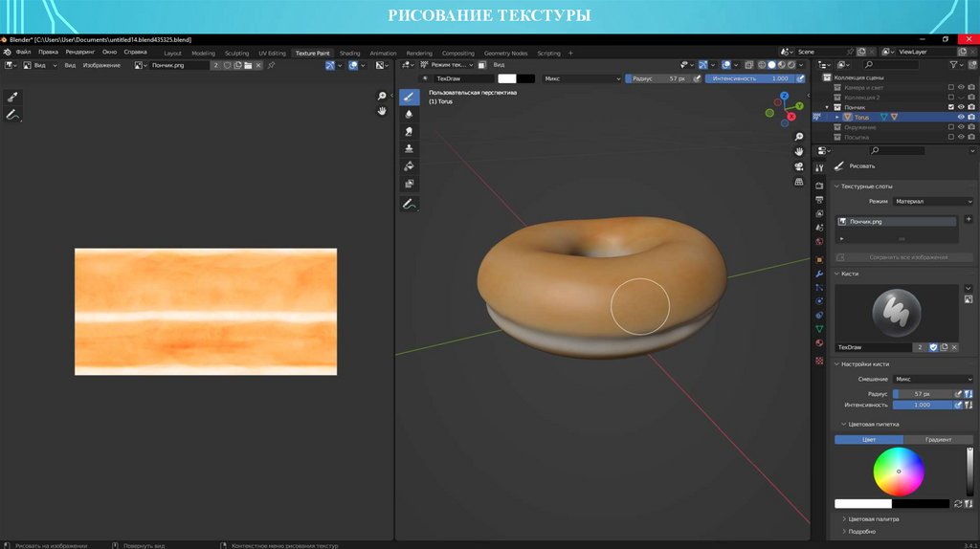Viewport: 980px width, 549px height.
Task: Click the color wheel picker
Action: (x=899, y=472)
